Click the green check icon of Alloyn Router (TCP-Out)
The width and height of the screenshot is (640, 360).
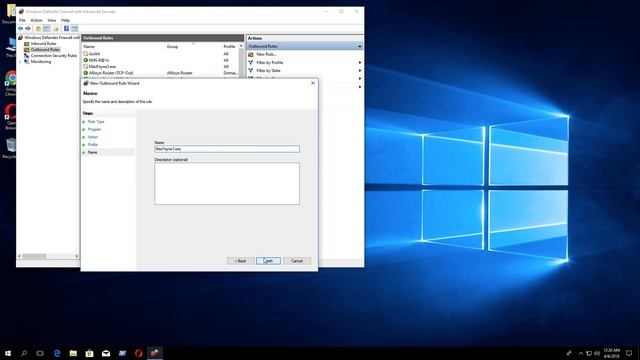click(x=86, y=73)
